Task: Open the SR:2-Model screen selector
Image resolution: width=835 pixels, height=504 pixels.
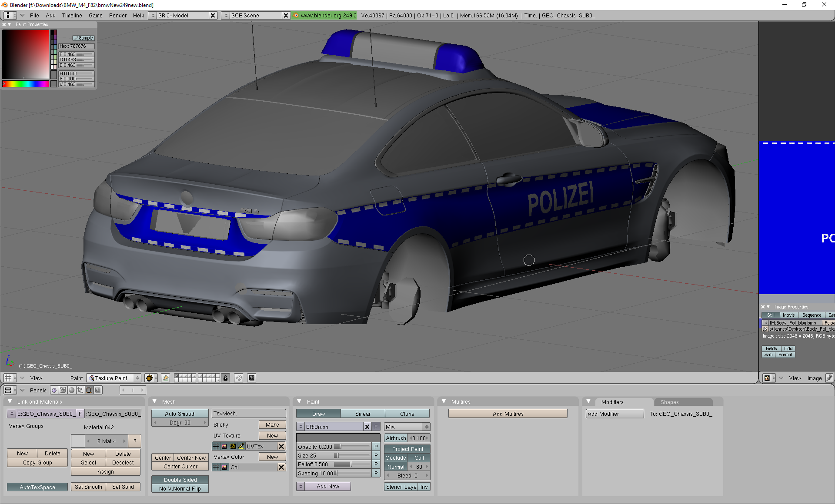Action: 152,15
